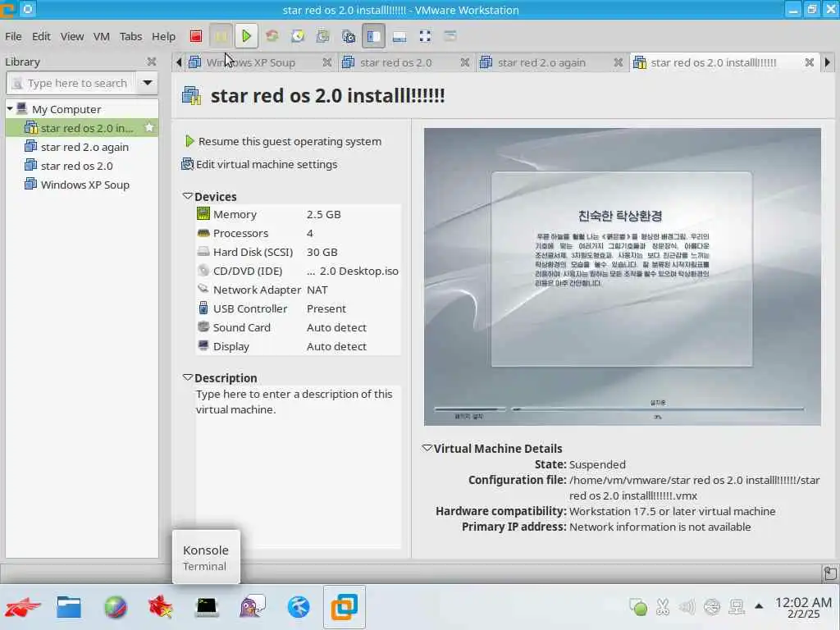Click the description text field
The height and width of the screenshot is (630, 840).
(x=298, y=466)
